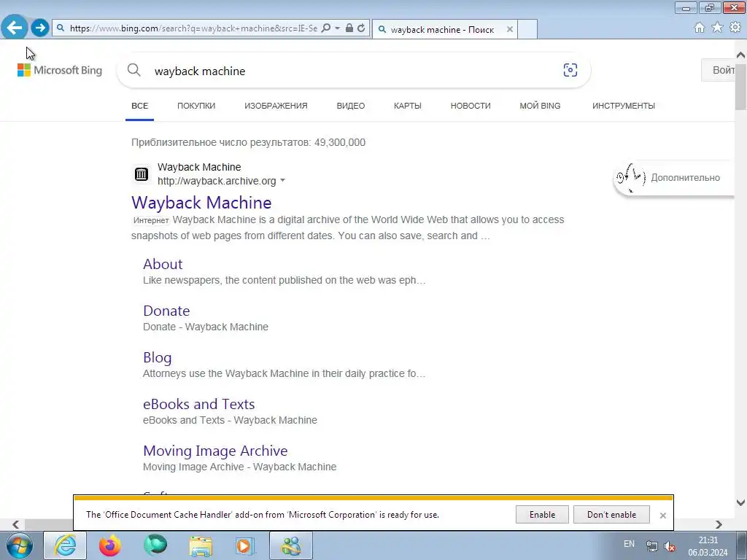Open the browser Home icon

pos(699,28)
